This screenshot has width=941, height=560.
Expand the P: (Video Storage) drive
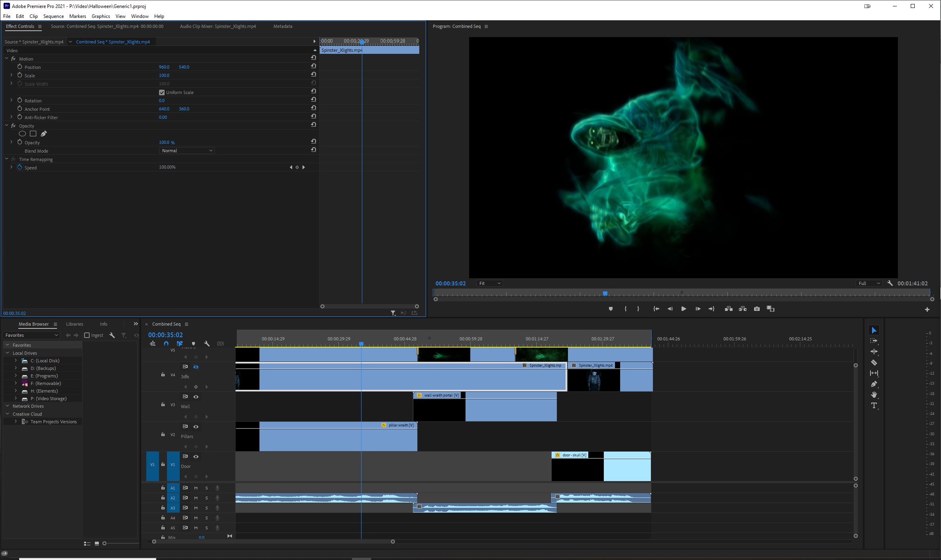(x=16, y=399)
